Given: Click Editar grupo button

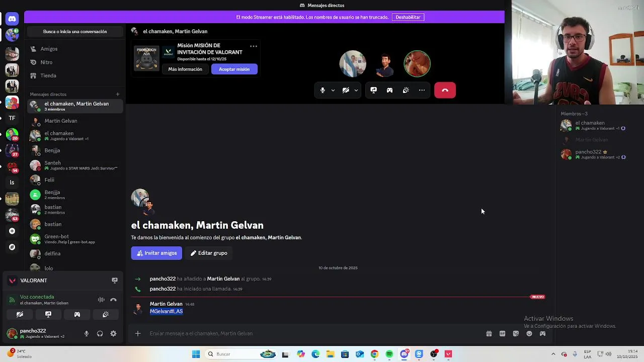Looking at the screenshot, I should click(209, 253).
